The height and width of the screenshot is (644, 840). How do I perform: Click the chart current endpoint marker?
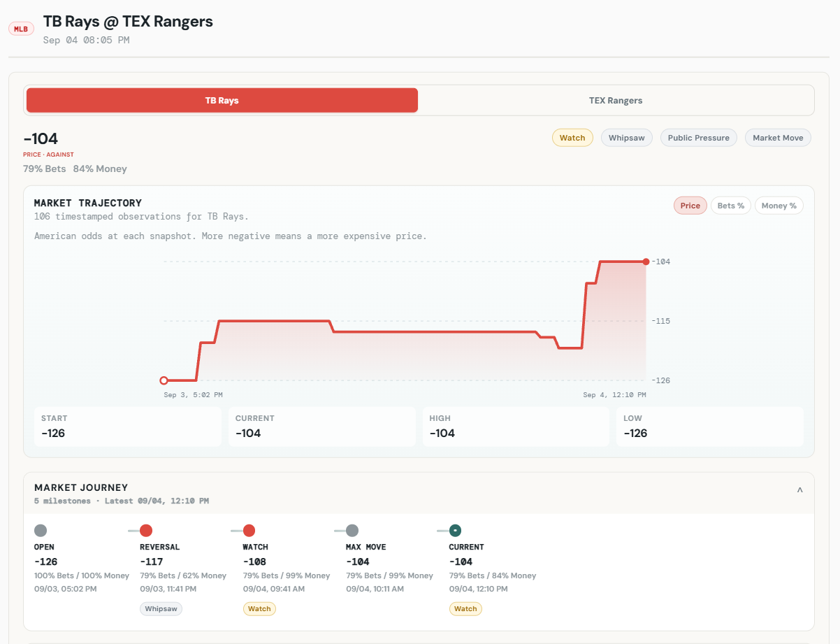[646, 262]
